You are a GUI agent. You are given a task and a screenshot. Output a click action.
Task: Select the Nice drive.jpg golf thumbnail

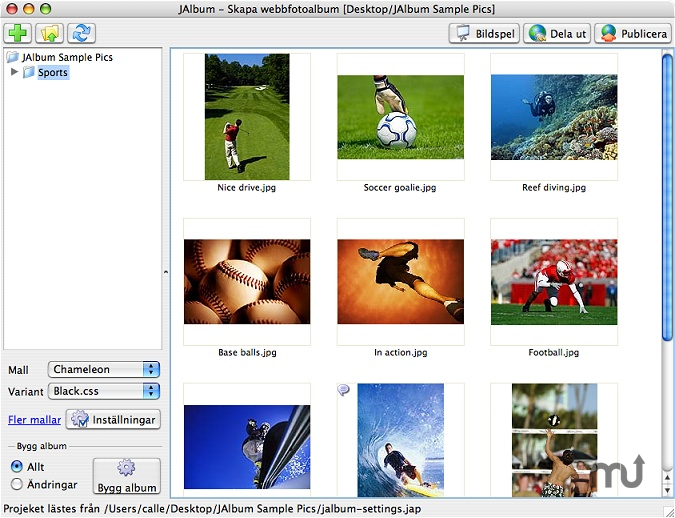[247, 117]
